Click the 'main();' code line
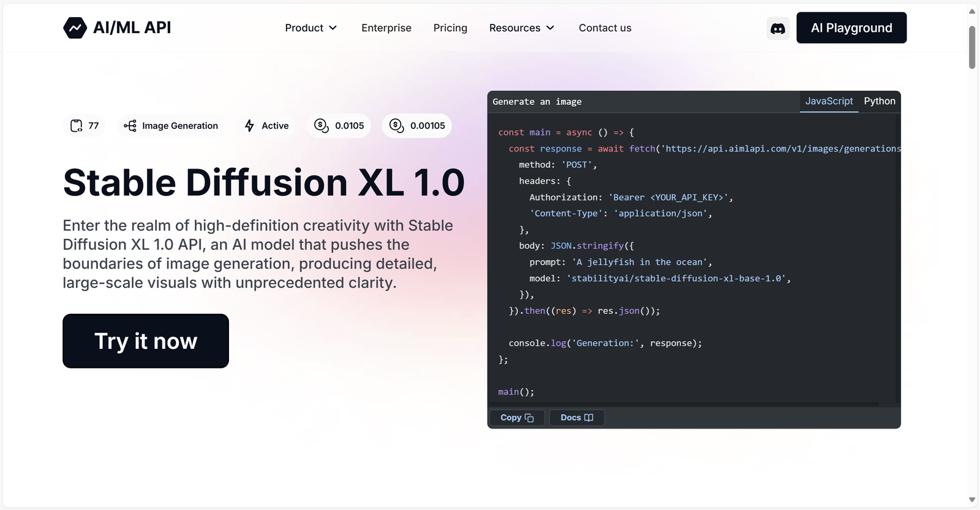This screenshot has height=510, width=980. pyautogui.click(x=516, y=392)
